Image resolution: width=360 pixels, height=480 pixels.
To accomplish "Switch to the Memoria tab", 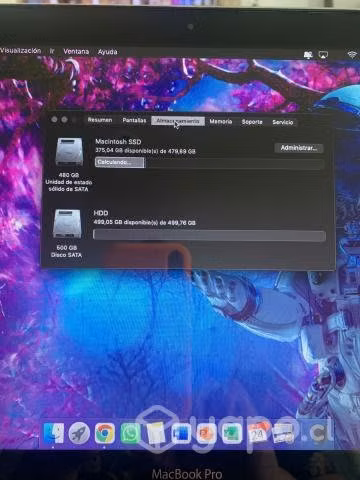I will click(x=221, y=121).
